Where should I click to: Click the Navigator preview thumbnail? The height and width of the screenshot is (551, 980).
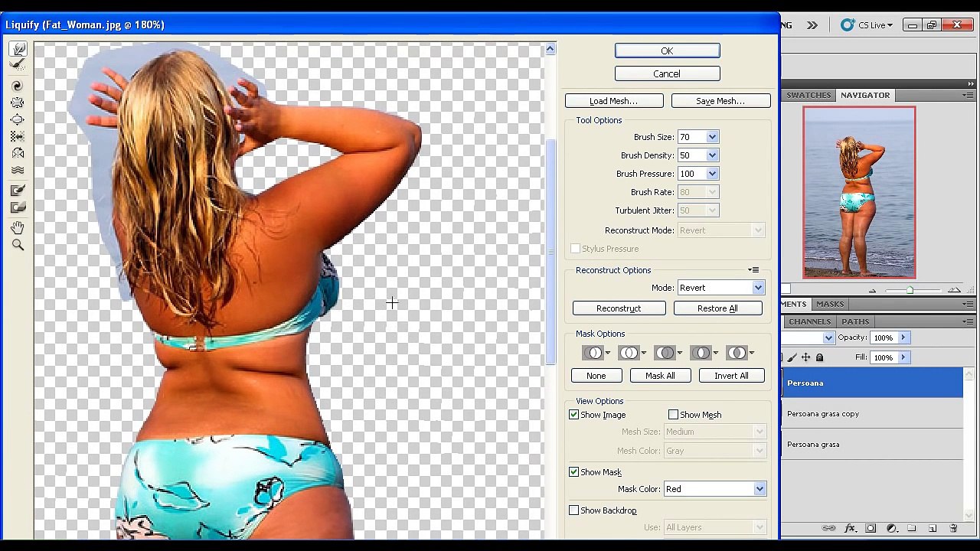pos(859,193)
